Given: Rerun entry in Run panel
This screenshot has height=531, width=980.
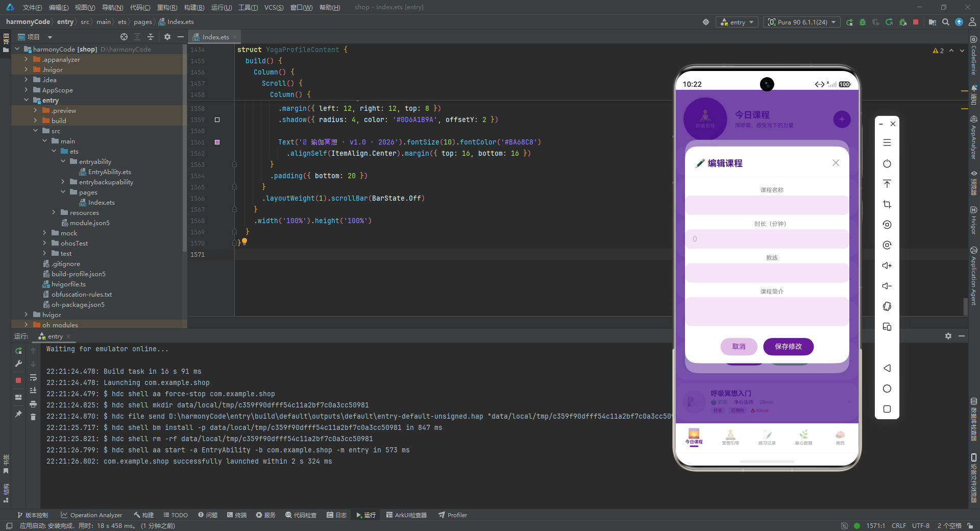Looking at the screenshot, I should click(18, 351).
